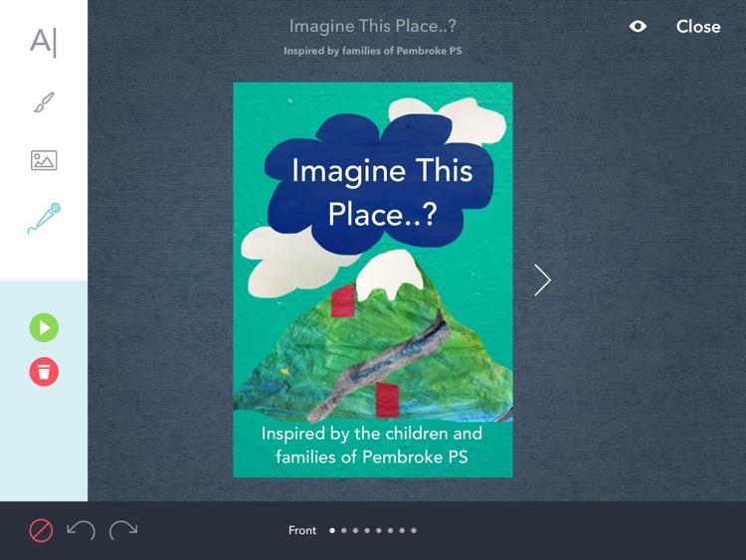
Task: Go to next page with right chevron
Action: (542, 280)
